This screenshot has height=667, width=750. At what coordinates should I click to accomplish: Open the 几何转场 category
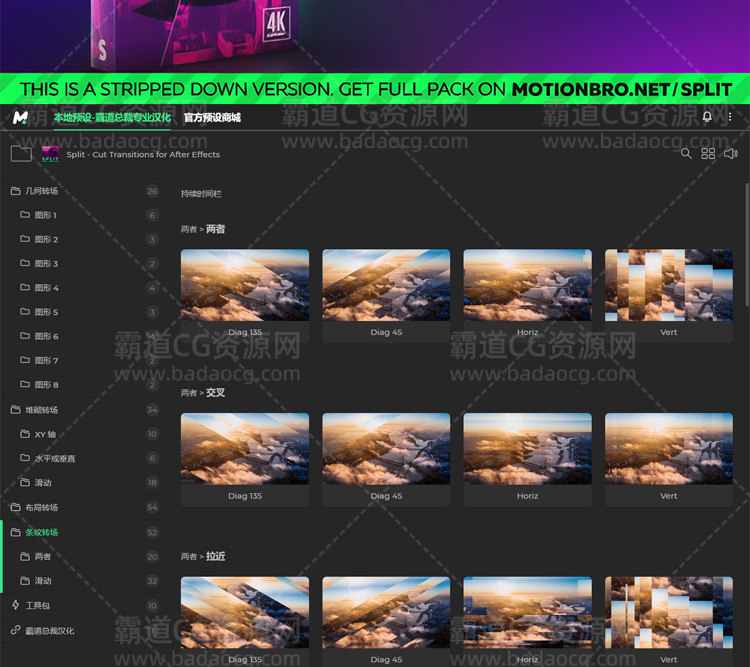pyautogui.click(x=81, y=191)
